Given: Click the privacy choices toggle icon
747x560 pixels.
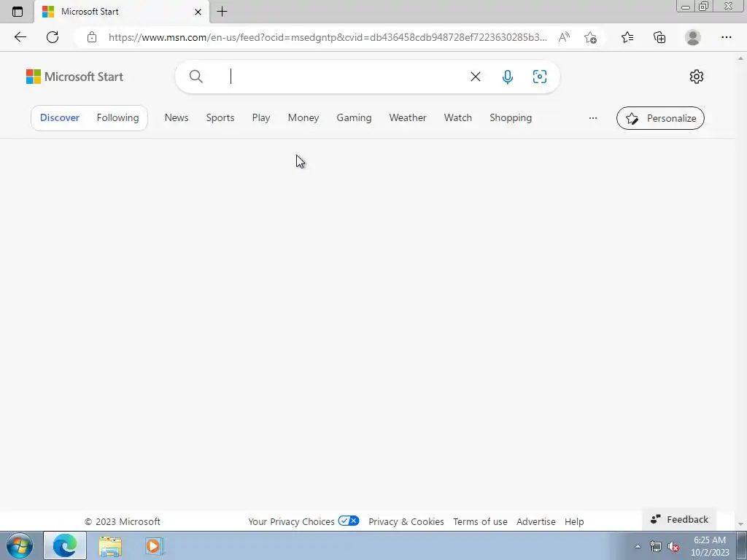Looking at the screenshot, I should 348,521.
